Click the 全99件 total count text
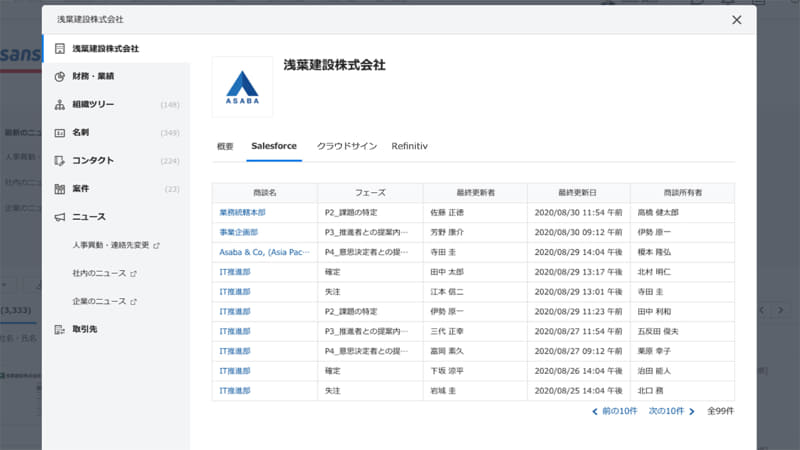800x450 pixels. pyautogui.click(x=720, y=411)
